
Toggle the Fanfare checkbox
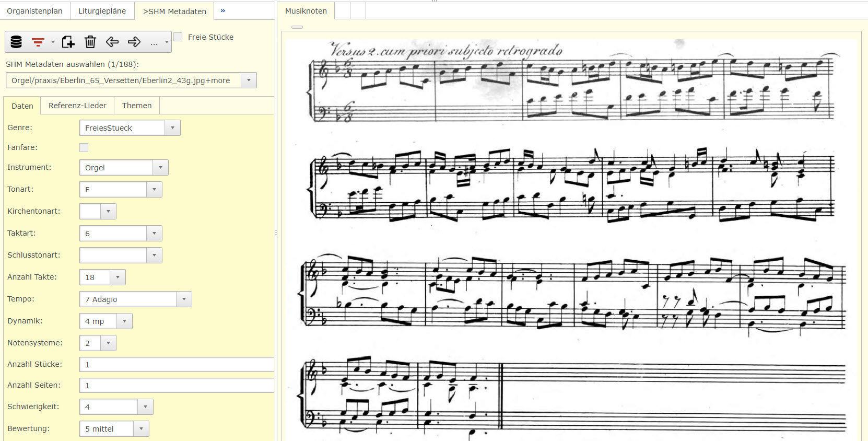[x=84, y=148]
